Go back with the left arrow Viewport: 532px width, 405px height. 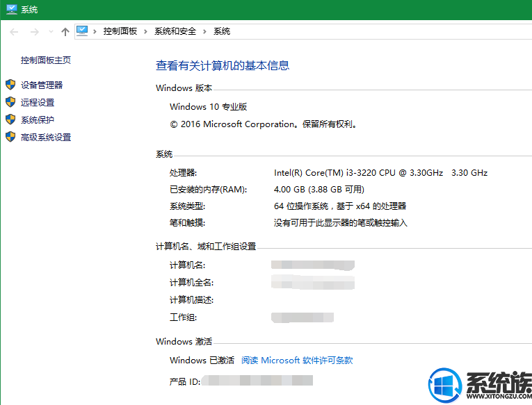[14, 32]
